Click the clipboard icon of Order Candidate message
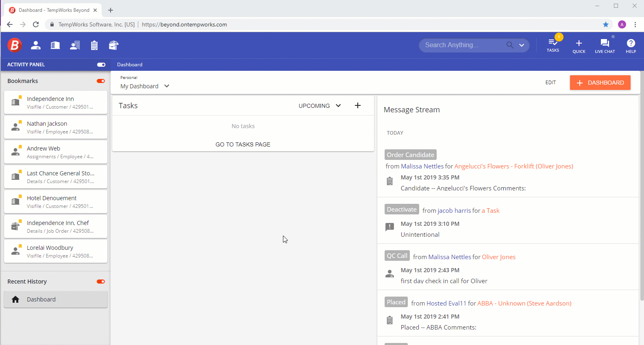 point(389,181)
